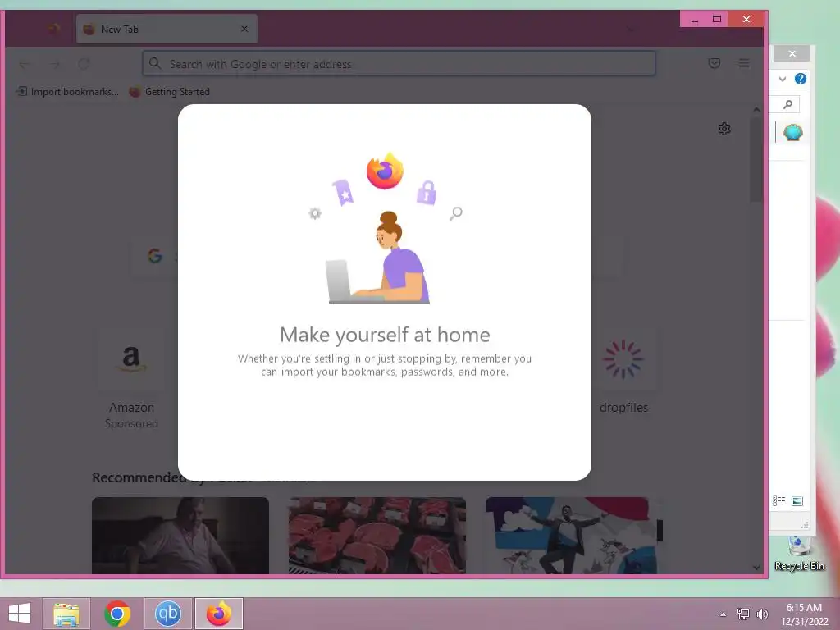Click the Firefox logo in the dialog
The height and width of the screenshot is (630, 840).
point(385,171)
